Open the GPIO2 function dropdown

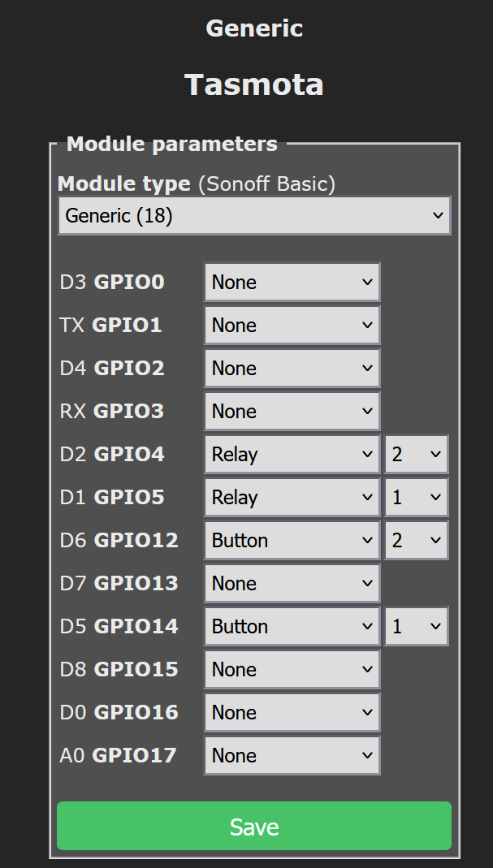[292, 368]
